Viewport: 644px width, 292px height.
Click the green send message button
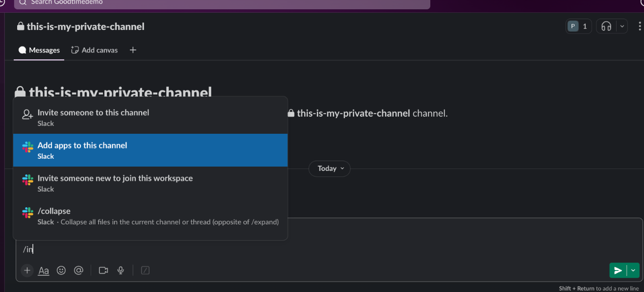[x=618, y=270]
